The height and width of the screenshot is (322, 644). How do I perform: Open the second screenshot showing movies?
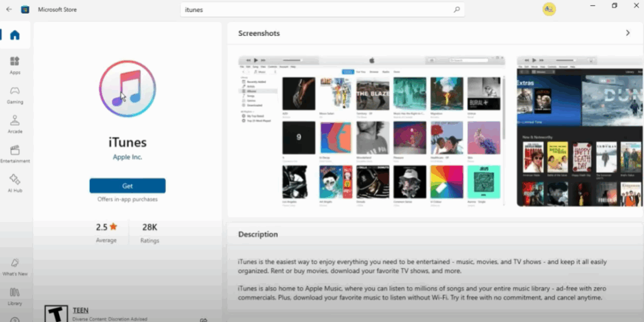click(x=580, y=131)
